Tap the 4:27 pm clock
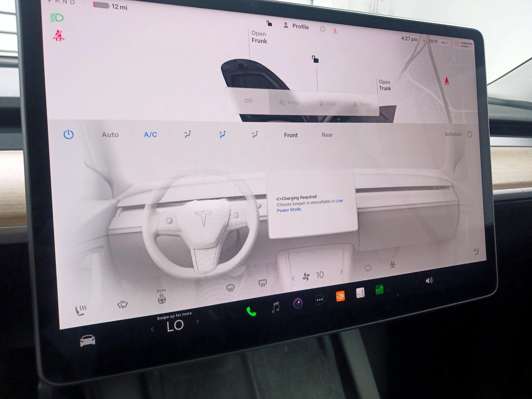This screenshot has width=532, height=399. [409, 39]
